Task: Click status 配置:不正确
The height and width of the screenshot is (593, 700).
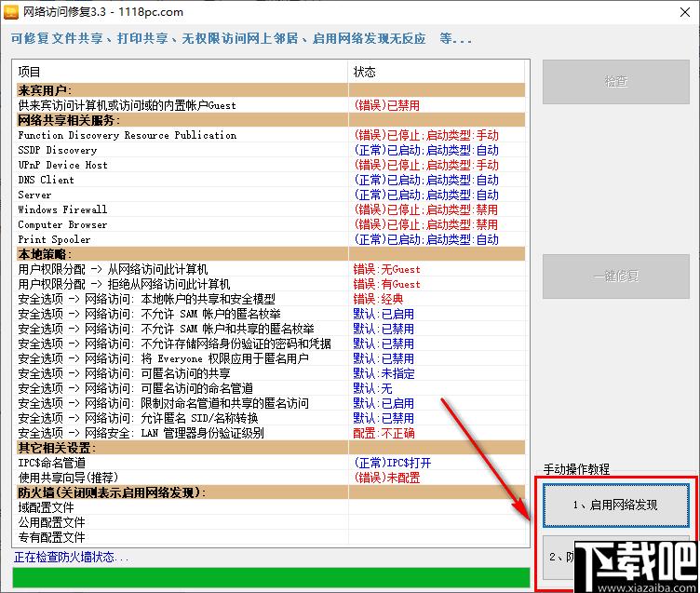Action: pos(384,433)
